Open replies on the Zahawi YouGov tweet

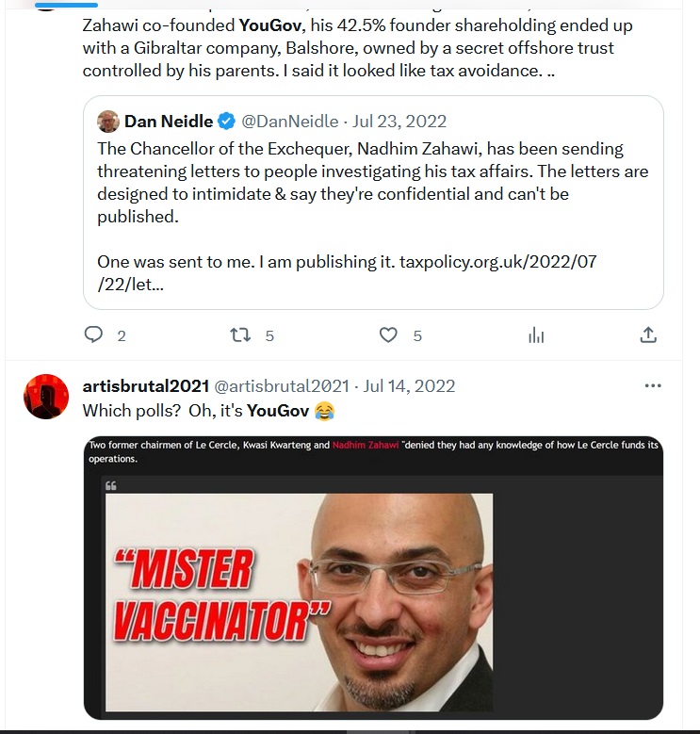(93, 335)
